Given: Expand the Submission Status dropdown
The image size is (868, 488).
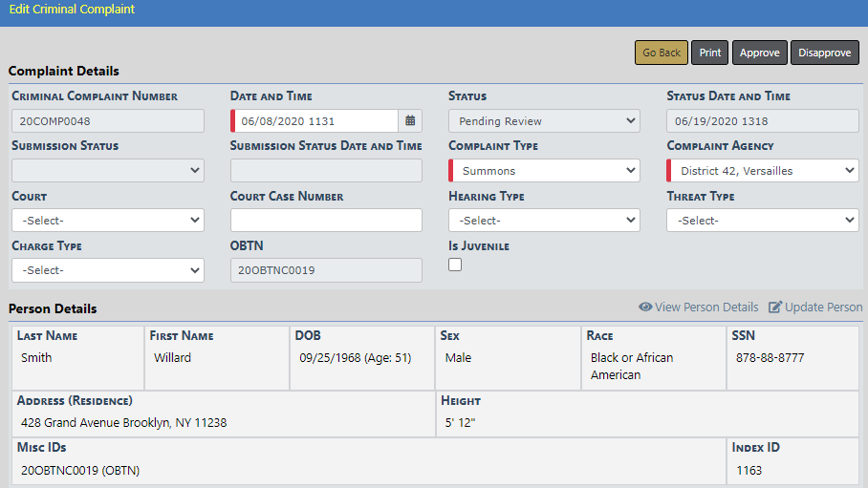Looking at the screenshot, I should (108, 171).
